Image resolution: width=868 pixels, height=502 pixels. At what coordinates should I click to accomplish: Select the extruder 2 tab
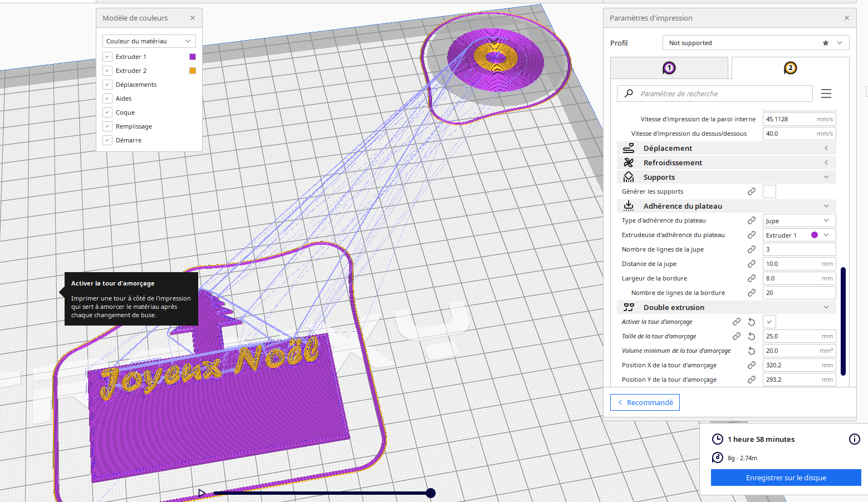790,68
